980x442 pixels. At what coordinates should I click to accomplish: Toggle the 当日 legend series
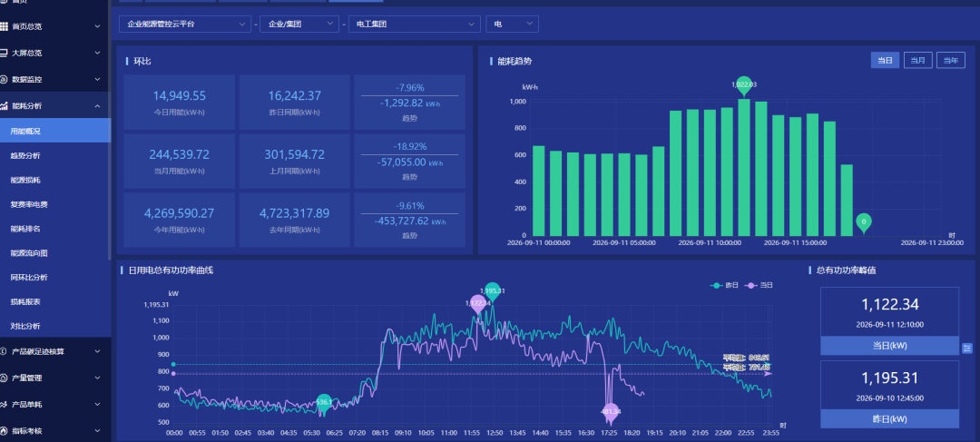[759, 285]
